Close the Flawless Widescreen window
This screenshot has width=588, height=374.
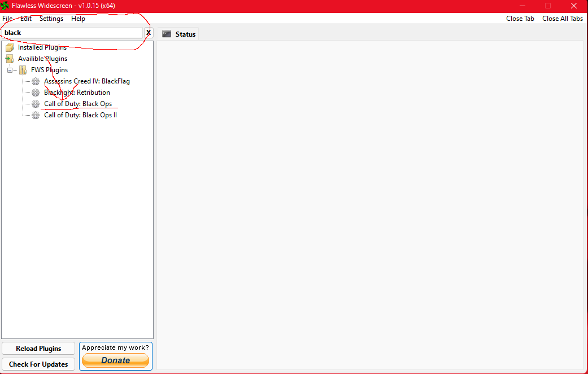[x=574, y=6]
